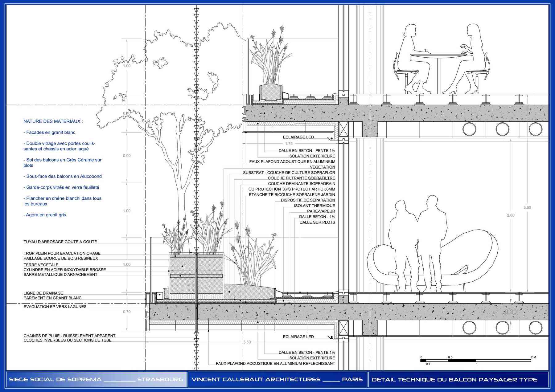The image size is (555, 392).
Task: Click the SIEGE SOCIAL DE SOPREMA title
Action: [55, 379]
